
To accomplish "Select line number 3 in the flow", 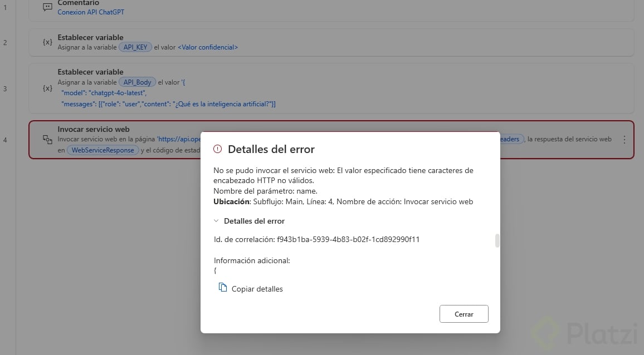I will coord(5,88).
